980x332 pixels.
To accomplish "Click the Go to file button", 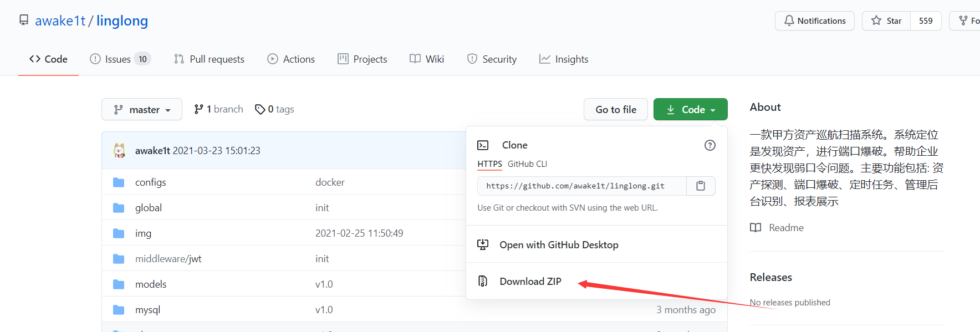I will [x=616, y=109].
